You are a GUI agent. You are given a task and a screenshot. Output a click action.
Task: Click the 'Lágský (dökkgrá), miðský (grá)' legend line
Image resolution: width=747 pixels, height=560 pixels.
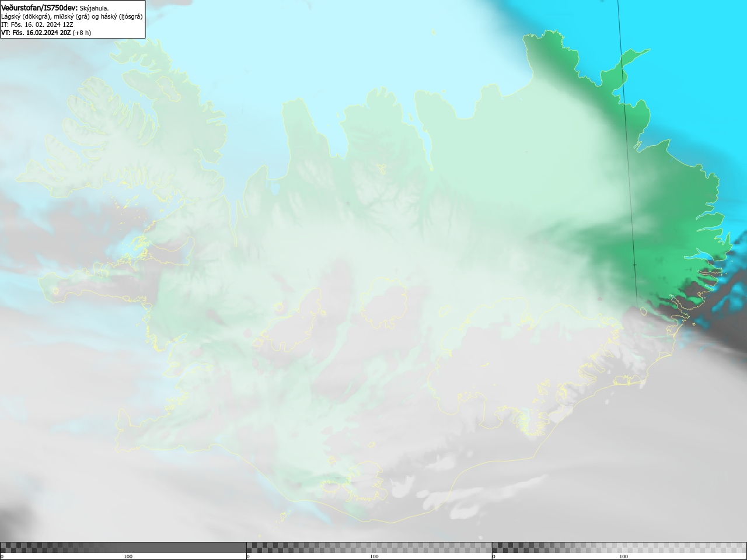(72, 16)
